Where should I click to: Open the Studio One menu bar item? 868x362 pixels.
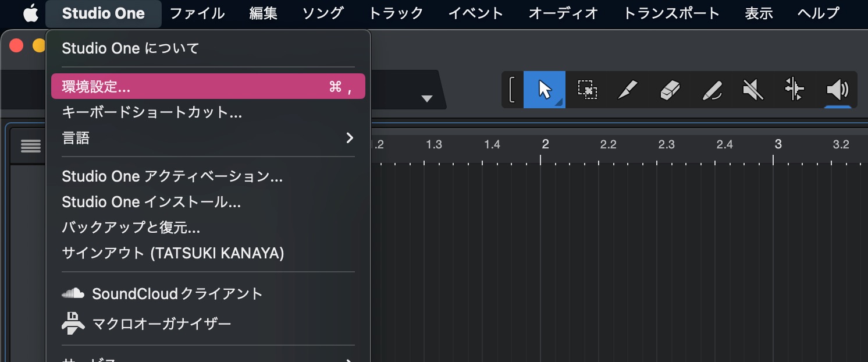click(103, 13)
